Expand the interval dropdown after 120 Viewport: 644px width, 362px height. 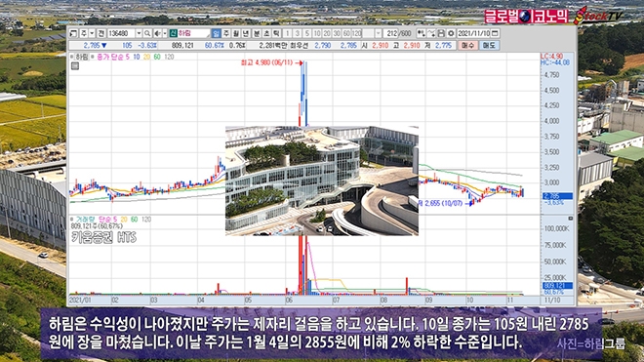[379, 33]
